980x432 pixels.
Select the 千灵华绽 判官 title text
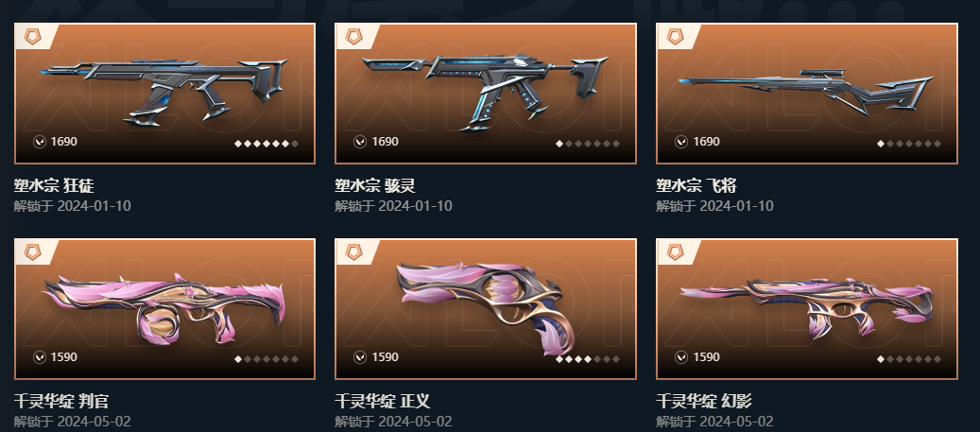[61, 401]
